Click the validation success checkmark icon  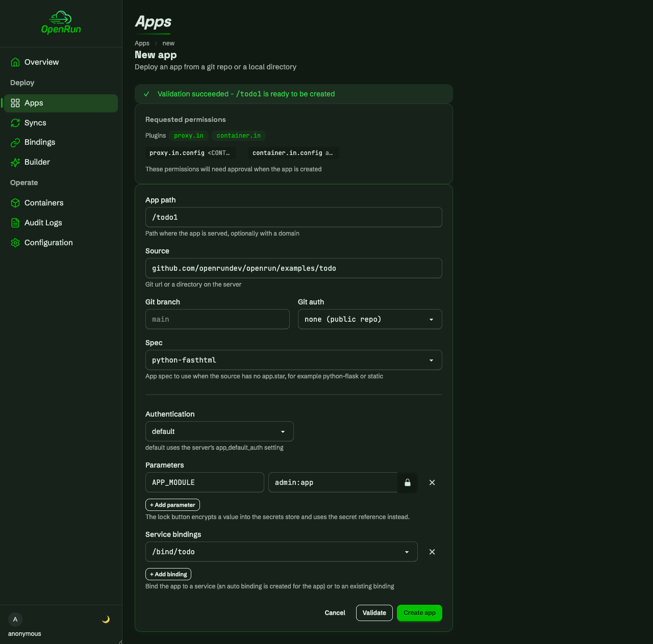146,94
